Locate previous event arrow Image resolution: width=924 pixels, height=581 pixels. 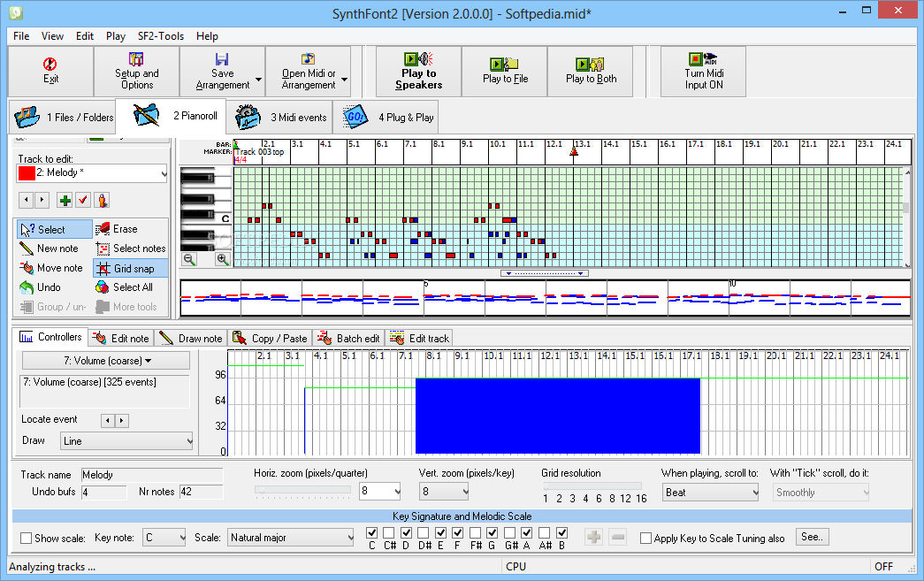click(107, 420)
